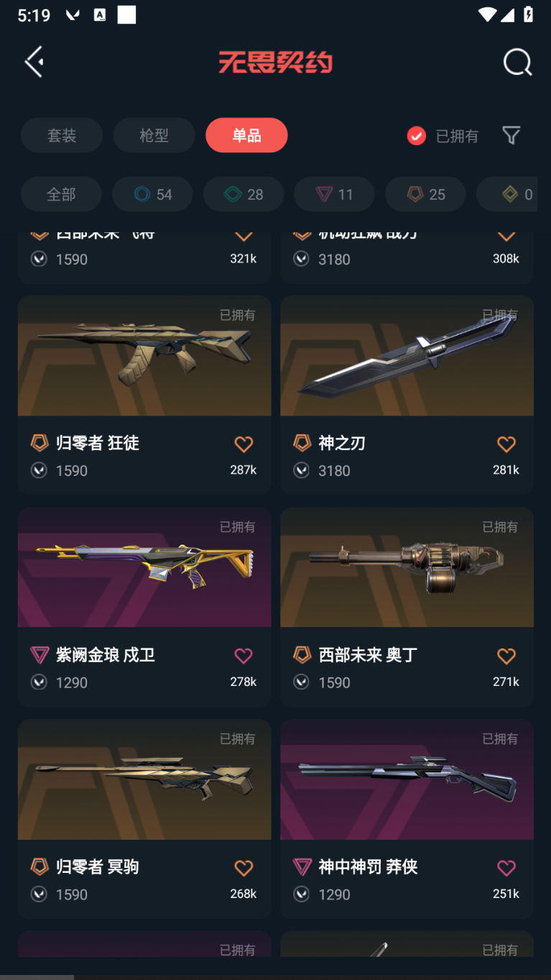The width and height of the screenshot is (551, 980).
Task: Select the 全部 filter button
Action: (x=61, y=194)
